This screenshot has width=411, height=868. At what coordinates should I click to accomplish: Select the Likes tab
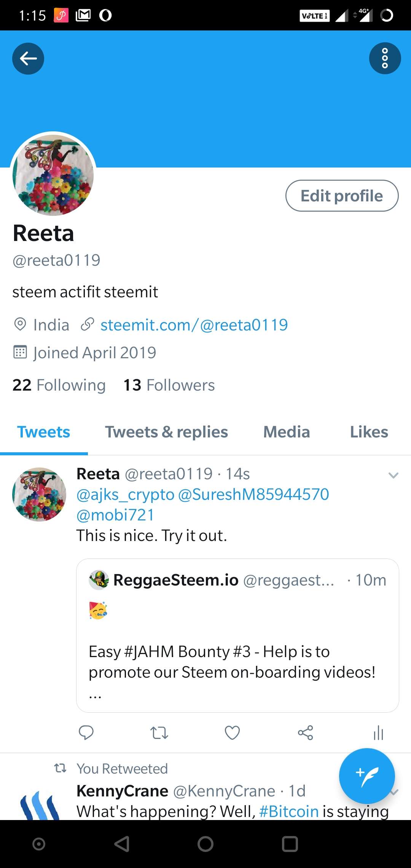[x=369, y=432]
